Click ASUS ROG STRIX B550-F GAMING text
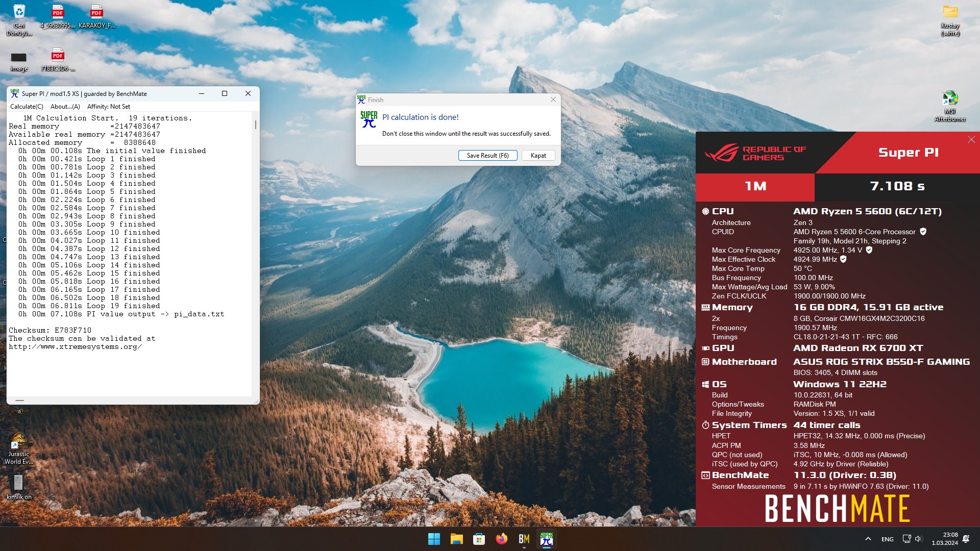980x551 pixels. pyautogui.click(x=881, y=362)
